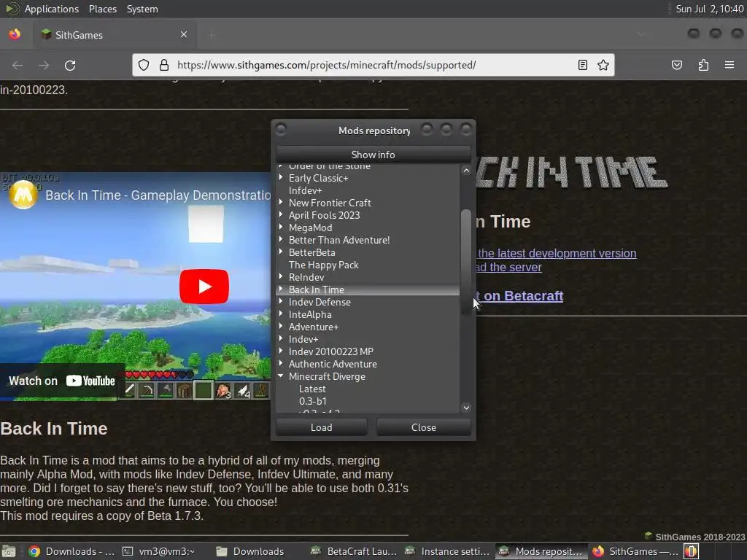Click the mods list scroll down arrow
This screenshot has height=560, width=747.
(x=466, y=408)
